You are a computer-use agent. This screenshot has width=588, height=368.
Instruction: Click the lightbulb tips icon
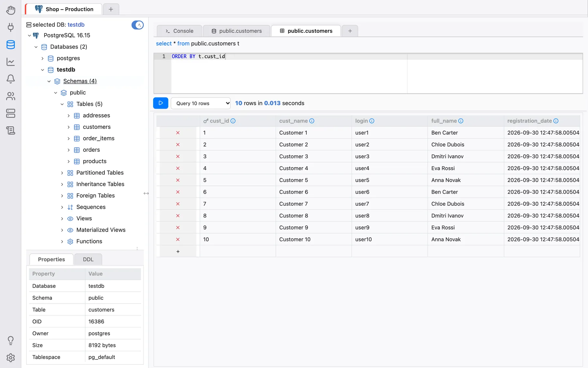point(10,341)
